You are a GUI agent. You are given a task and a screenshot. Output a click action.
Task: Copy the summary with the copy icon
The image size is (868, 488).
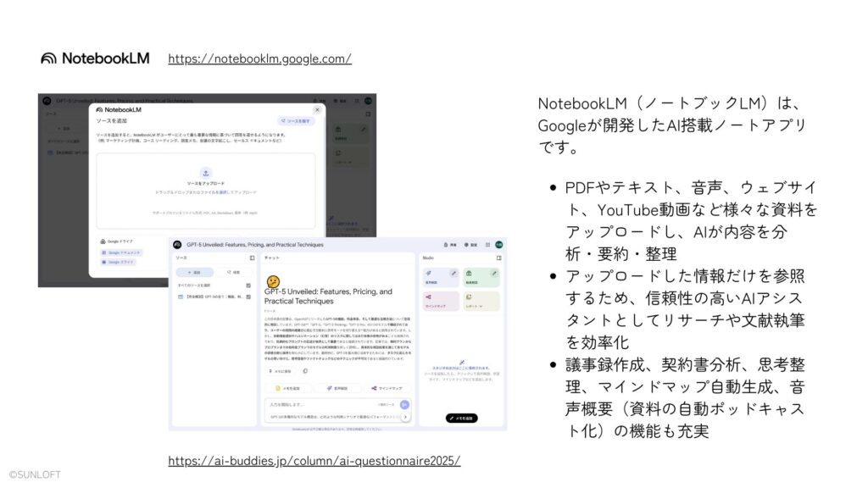(305, 371)
